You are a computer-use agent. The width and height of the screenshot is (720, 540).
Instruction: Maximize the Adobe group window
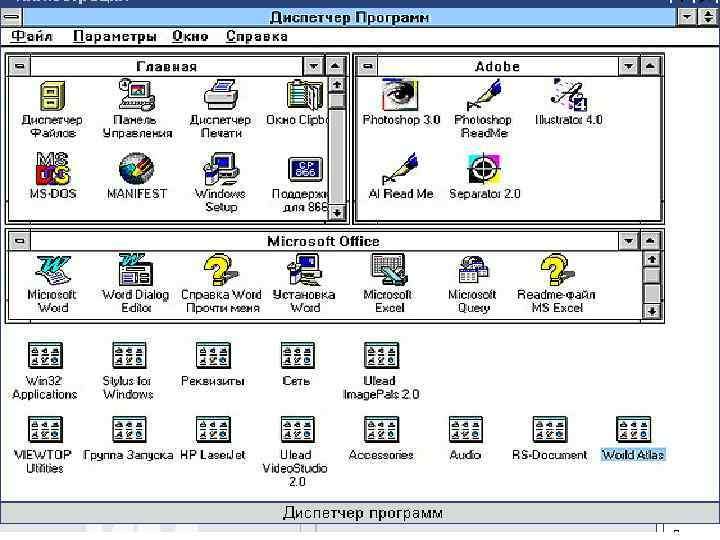650,66
